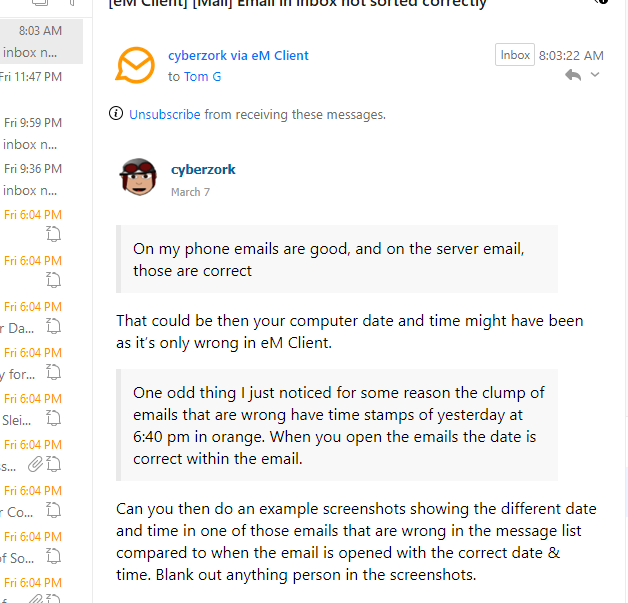This screenshot has height=603, width=628.
Task: Click the recipient name Tom G
Action: tap(202, 76)
